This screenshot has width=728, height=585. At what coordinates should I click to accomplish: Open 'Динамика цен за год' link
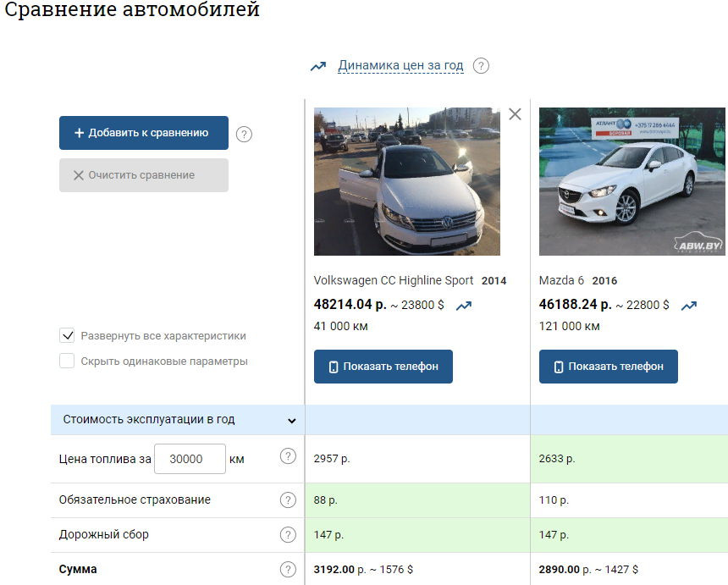[400, 65]
